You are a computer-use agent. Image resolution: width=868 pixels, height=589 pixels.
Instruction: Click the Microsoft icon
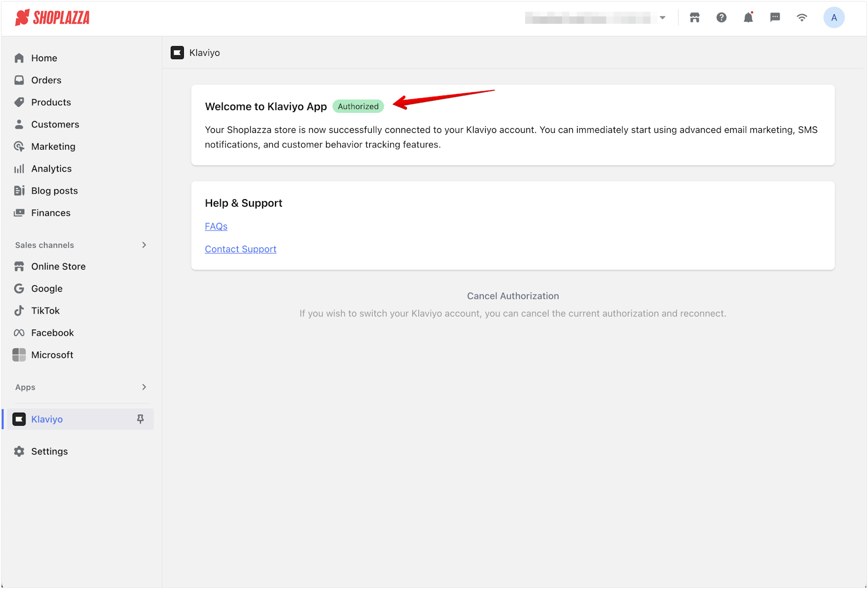19,355
